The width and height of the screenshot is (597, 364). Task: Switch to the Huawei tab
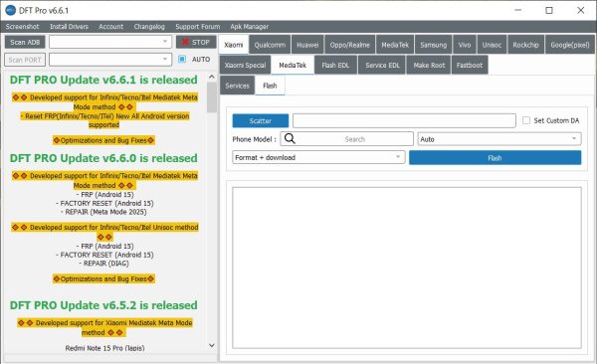[x=307, y=45]
